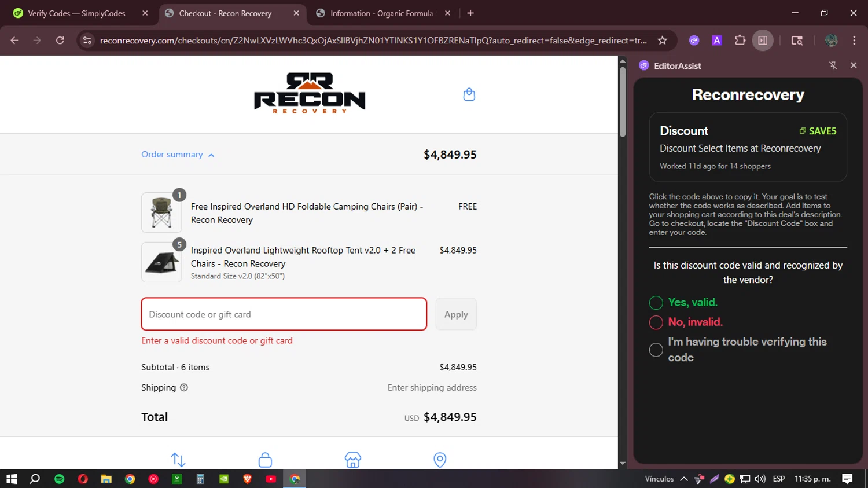Switch to the Verify Codes — SimplyCodes tab
The height and width of the screenshot is (488, 868).
click(77, 13)
